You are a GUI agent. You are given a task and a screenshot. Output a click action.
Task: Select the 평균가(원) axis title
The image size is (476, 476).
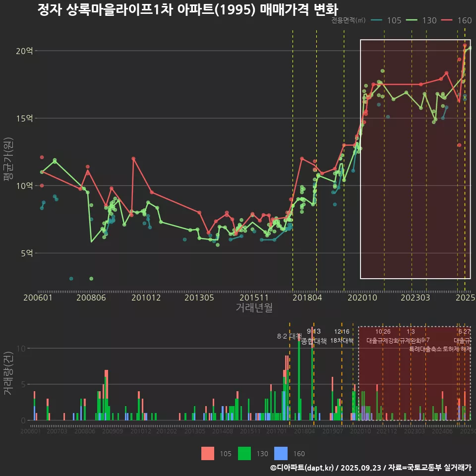click(x=8, y=159)
